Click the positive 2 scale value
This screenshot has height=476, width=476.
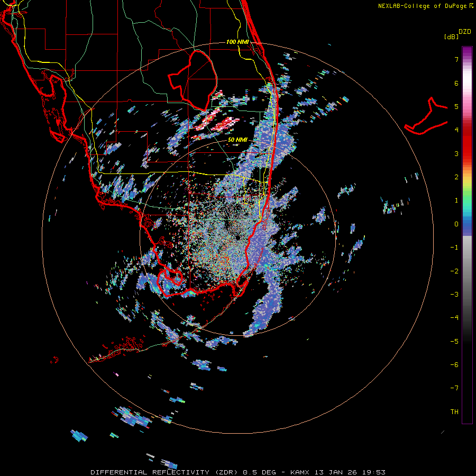[x=456, y=177]
